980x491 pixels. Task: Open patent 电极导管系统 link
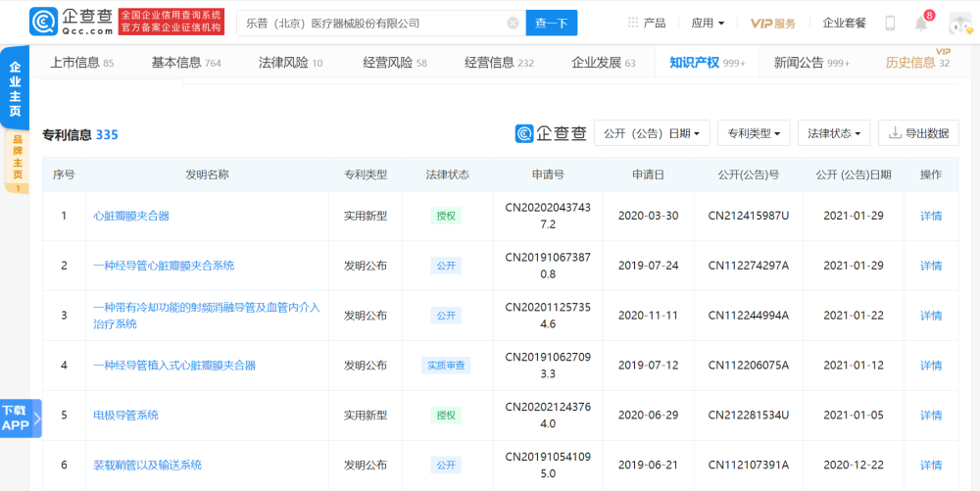[x=125, y=416]
